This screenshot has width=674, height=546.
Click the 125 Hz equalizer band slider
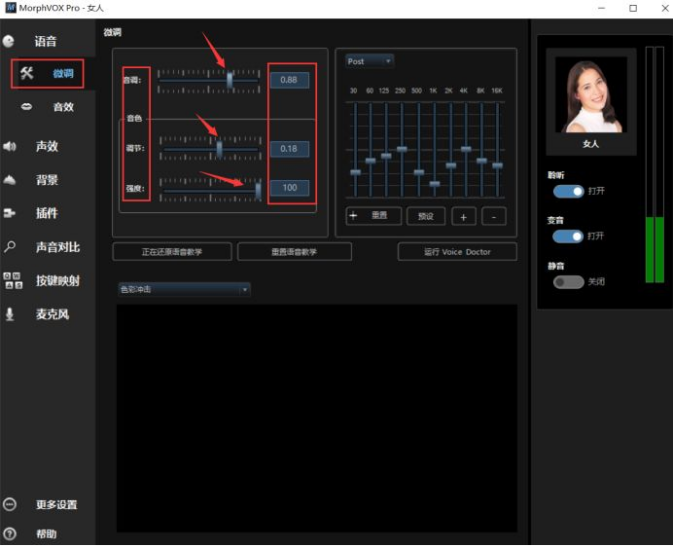coord(386,156)
